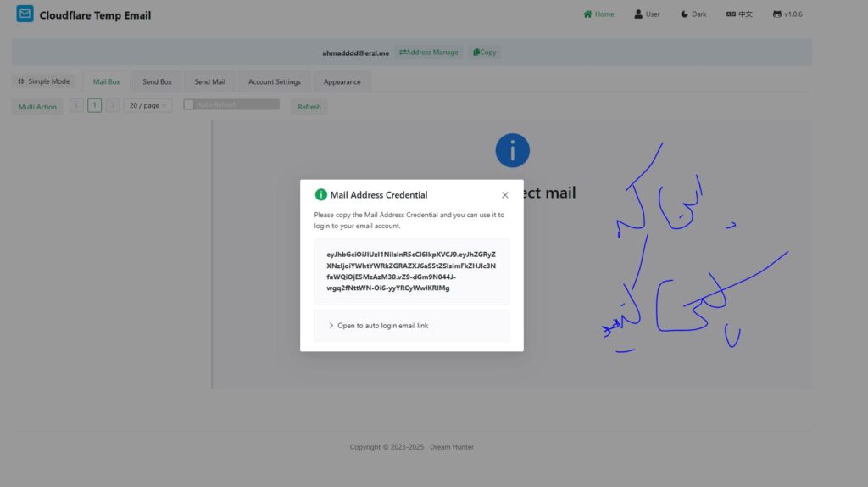The image size is (868, 487).
Task: Open the Account Settings tab
Action: click(275, 82)
